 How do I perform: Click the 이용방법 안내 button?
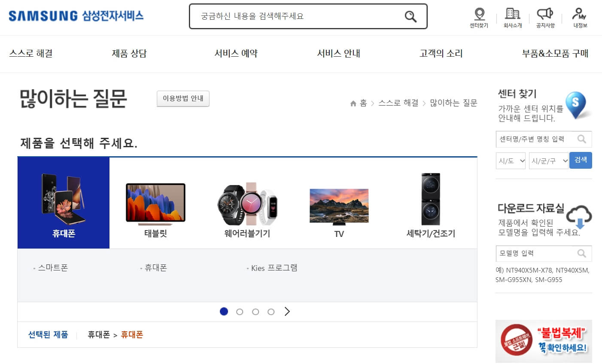183,99
